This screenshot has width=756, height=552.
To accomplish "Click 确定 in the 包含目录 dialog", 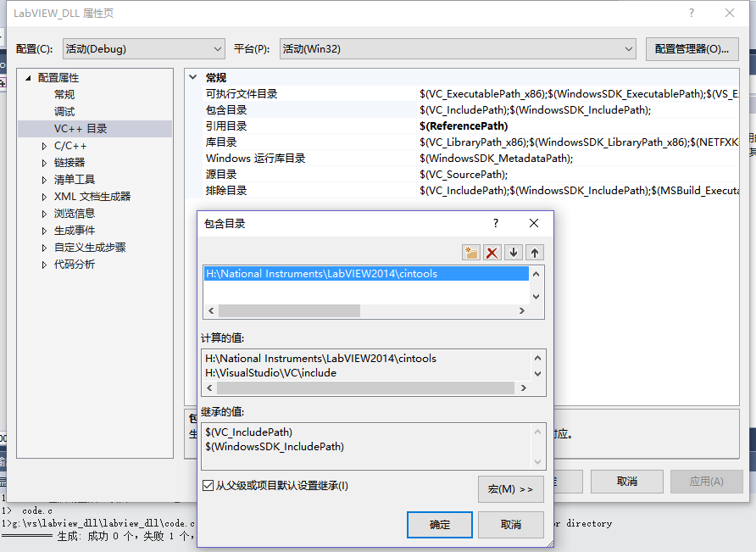I will [440, 525].
